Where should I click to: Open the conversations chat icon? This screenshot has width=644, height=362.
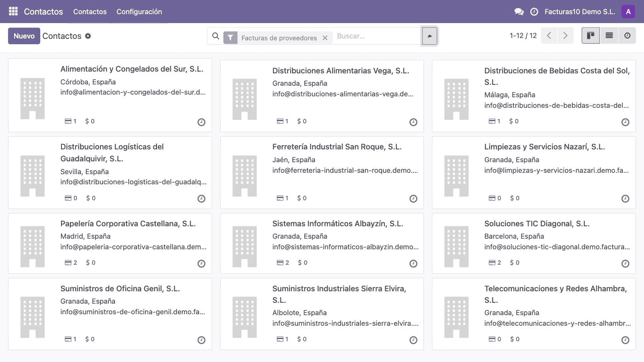(519, 12)
